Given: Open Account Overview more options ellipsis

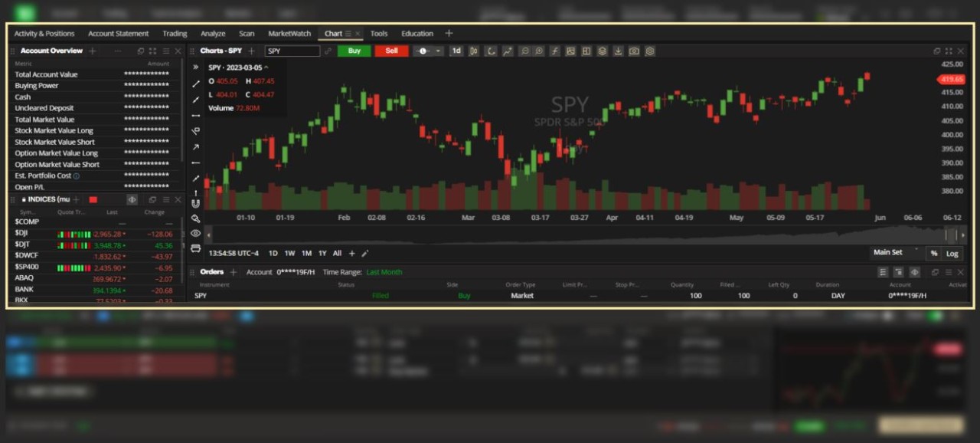Looking at the screenshot, I should pos(118,51).
